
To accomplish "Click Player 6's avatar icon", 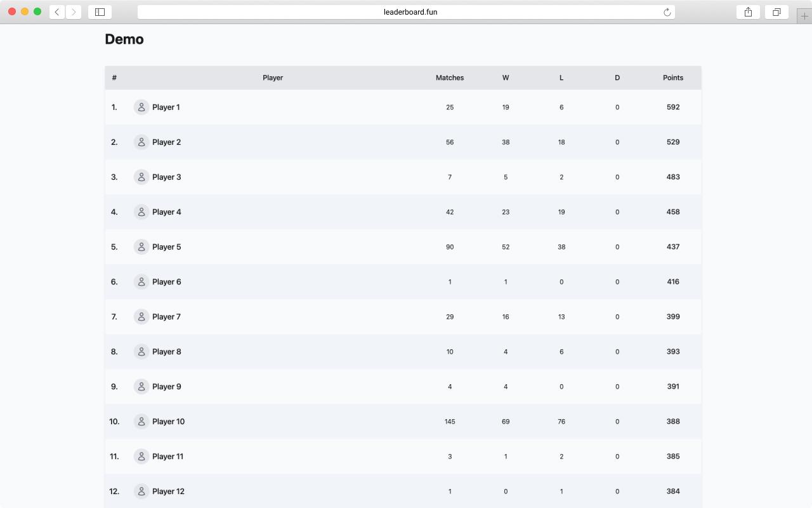I will tap(141, 282).
